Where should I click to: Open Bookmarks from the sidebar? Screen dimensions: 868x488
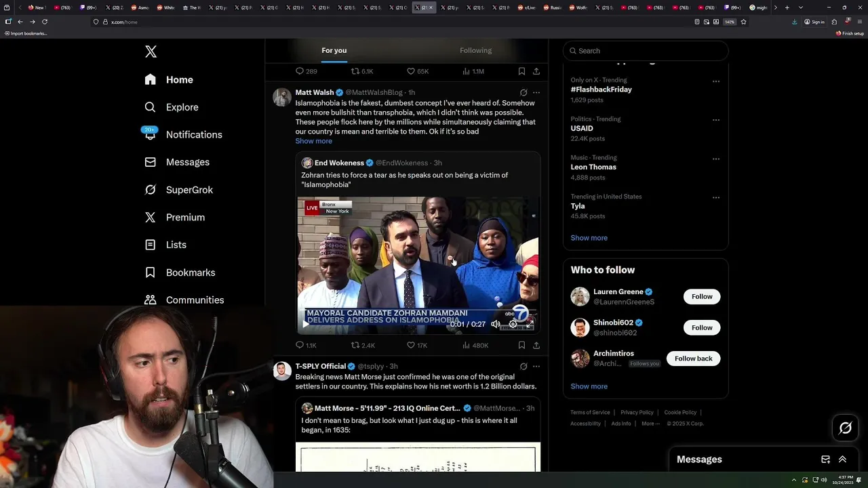click(180, 272)
